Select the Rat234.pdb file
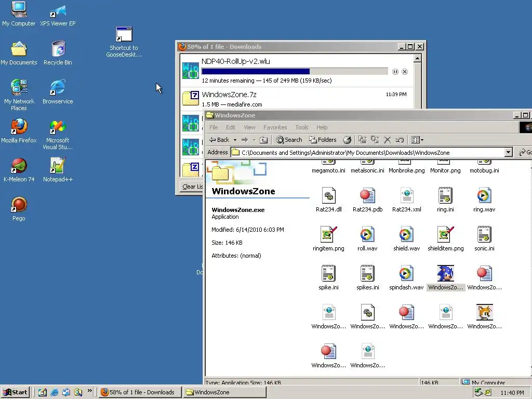 tap(367, 200)
